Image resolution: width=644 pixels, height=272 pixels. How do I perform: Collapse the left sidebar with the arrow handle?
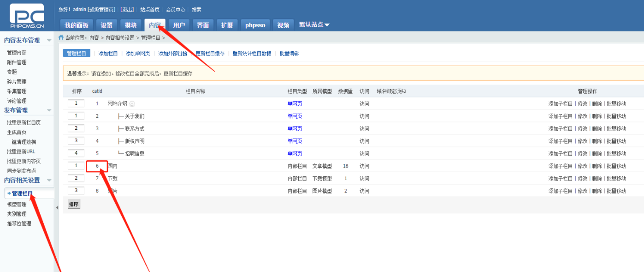click(57, 208)
